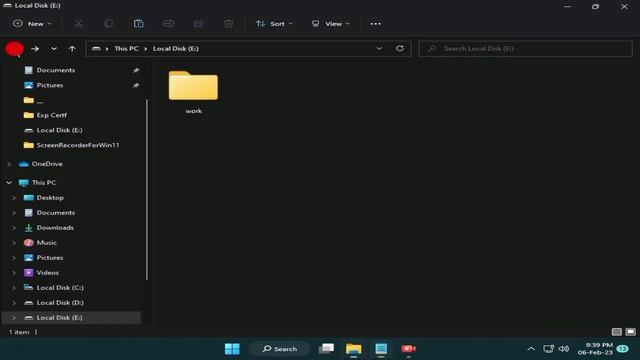Expand the Local Disk (D:) node
Viewport: 640px width, 360px height.
(14, 303)
